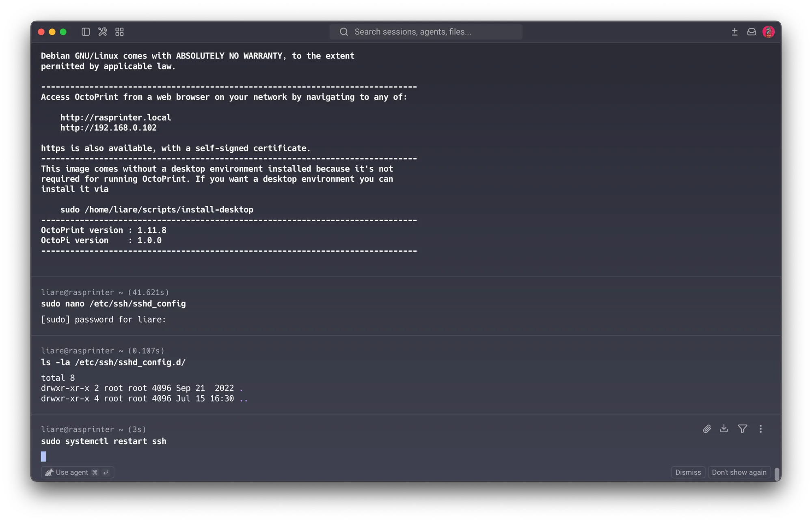
Task: Click the plus-minus icon at top right
Action: [734, 32]
